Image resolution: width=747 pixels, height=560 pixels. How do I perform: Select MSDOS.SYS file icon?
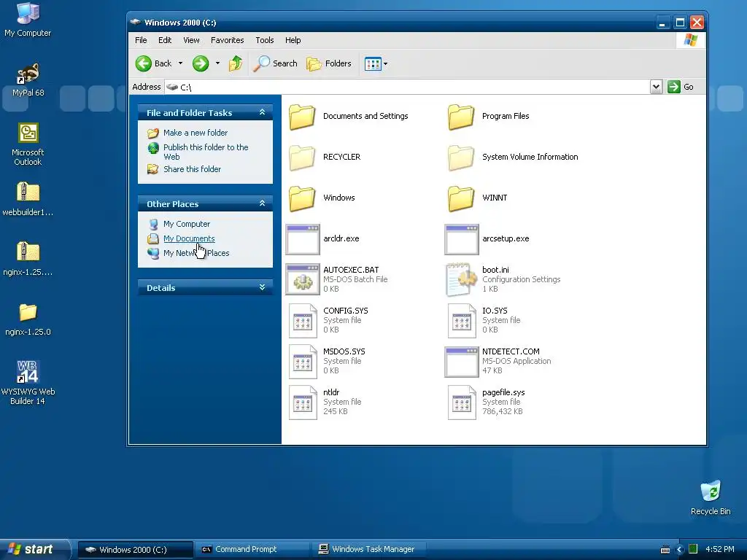tap(303, 362)
